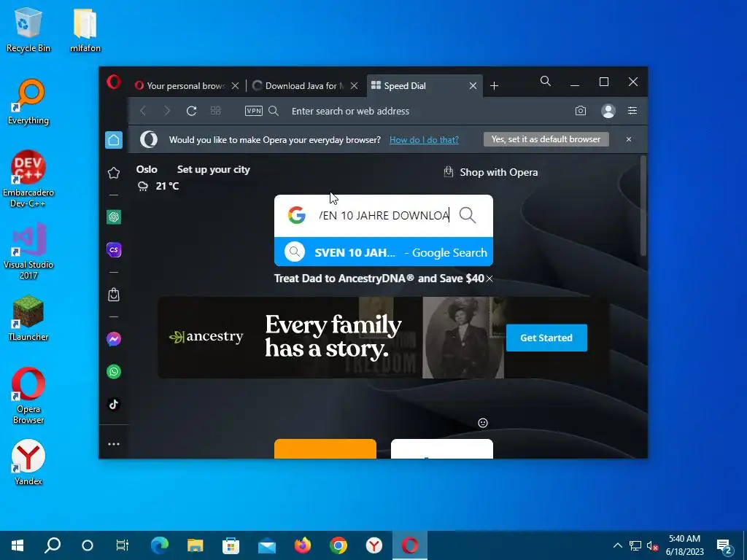This screenshot has width=747, height=560.
Task: Click 'Get Started' on ancestry ad
Action: pyautogui.click(x=546, y=338)
